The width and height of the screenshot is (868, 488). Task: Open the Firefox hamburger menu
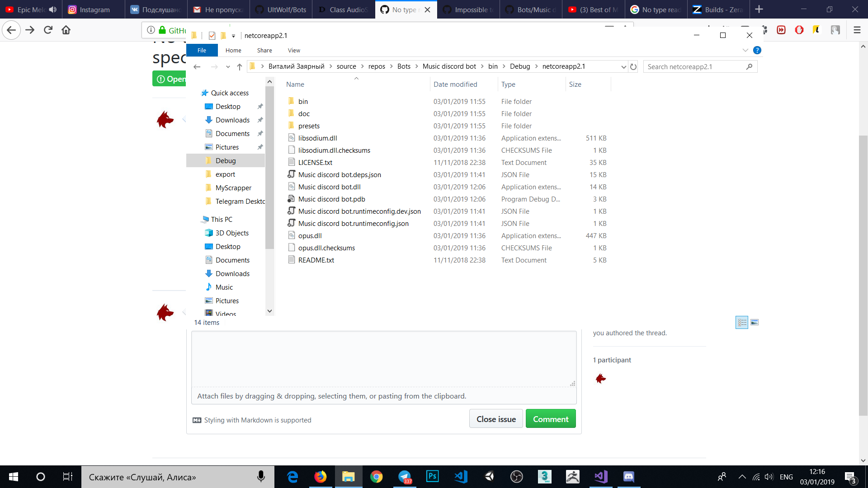(x=857, y=30)
